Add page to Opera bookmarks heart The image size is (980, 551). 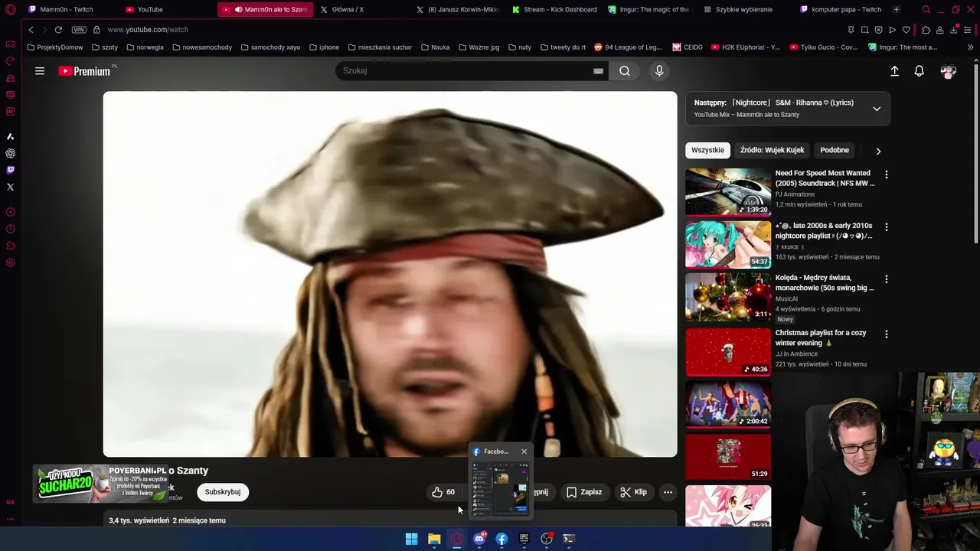click(x=906, y=30)
